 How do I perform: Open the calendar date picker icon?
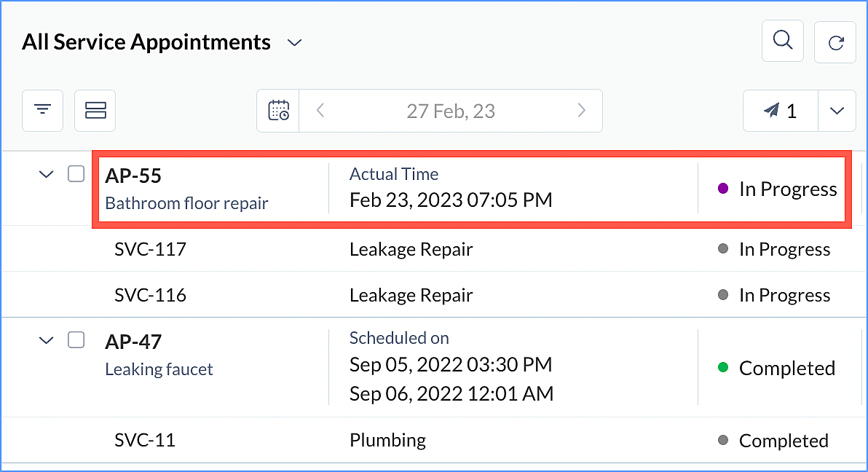(278, 111)
